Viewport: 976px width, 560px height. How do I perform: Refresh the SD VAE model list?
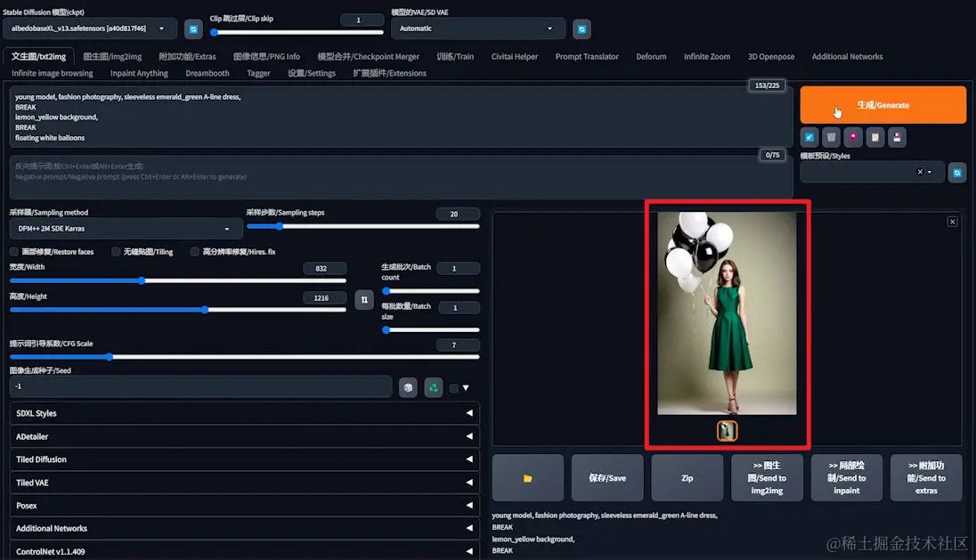[x=582, y=29]
